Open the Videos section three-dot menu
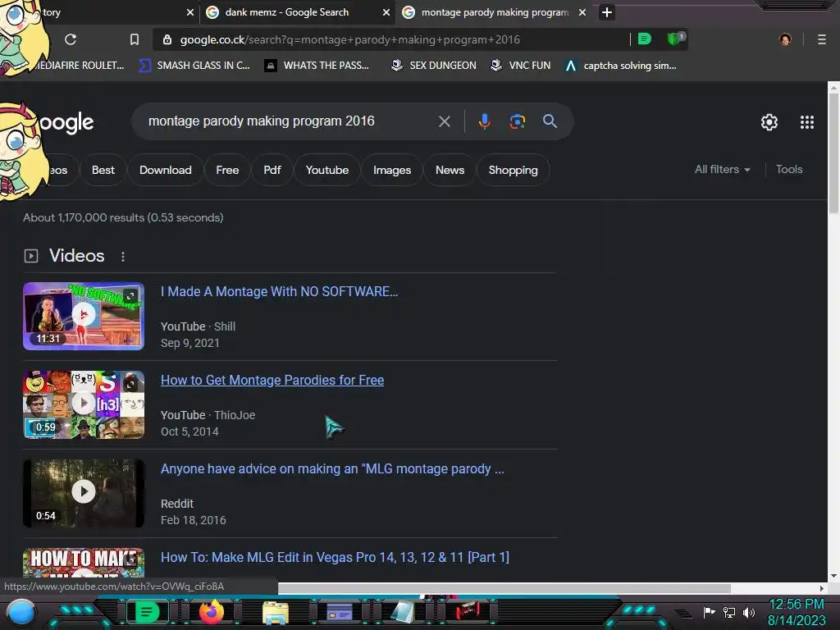The image size is (840, 630). tap(123, 257)
